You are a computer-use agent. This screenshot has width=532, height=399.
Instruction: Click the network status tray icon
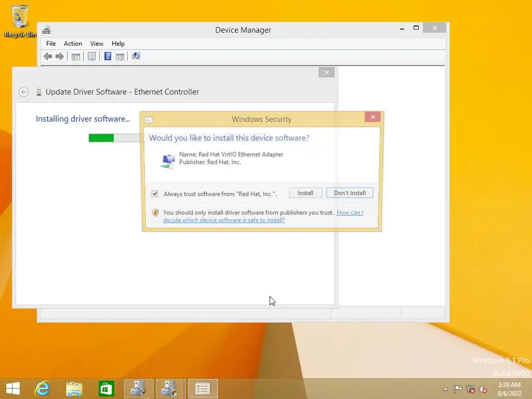(471, 389)
